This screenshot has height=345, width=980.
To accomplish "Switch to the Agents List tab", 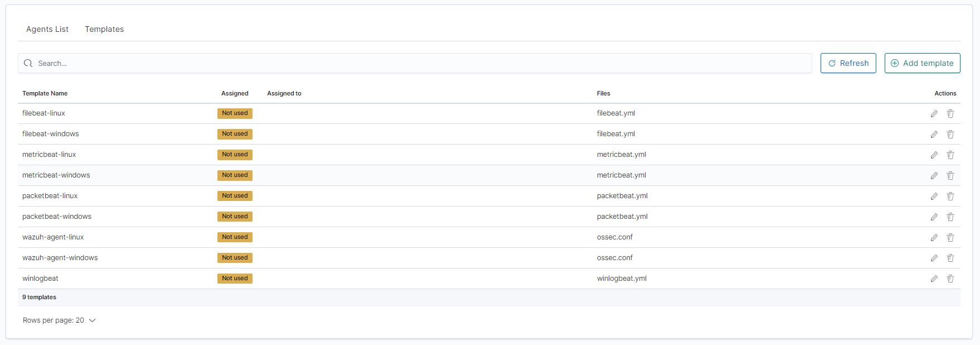I will [x=47, y=29].
